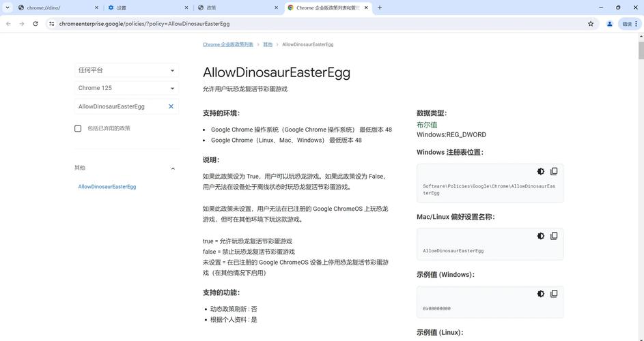Toggle dark theme for Mac/Linux 偏好设置名称 code
Image resolution: width=644 pixels, height=341 pixels.
click(541, 236)
